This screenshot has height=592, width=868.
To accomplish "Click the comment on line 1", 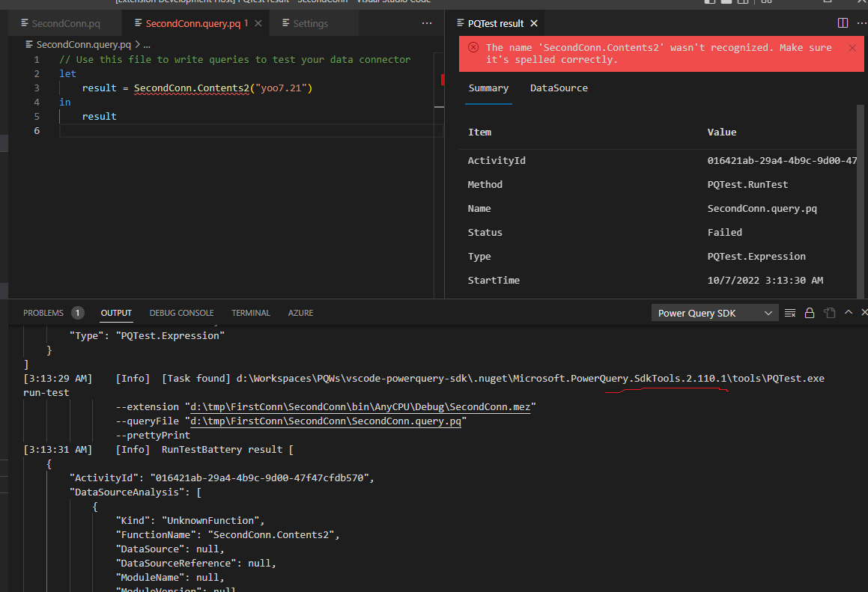I will pos(234,59).
